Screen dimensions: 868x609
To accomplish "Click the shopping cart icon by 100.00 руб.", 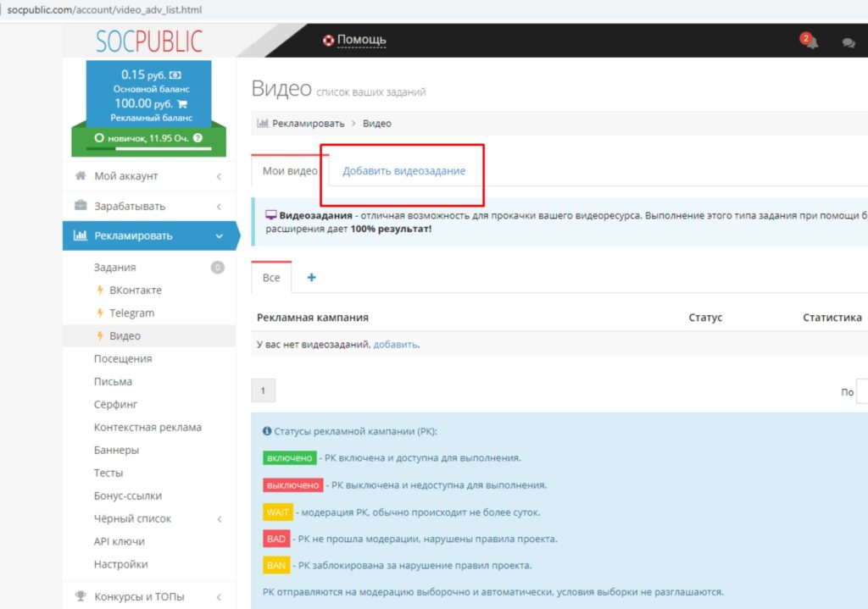I will [x=182, y=104].
